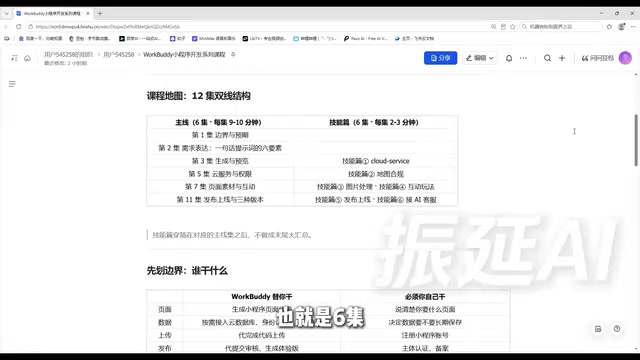
Task: Open the 用户545258 breadcrumb link
Action: (118, 54)
